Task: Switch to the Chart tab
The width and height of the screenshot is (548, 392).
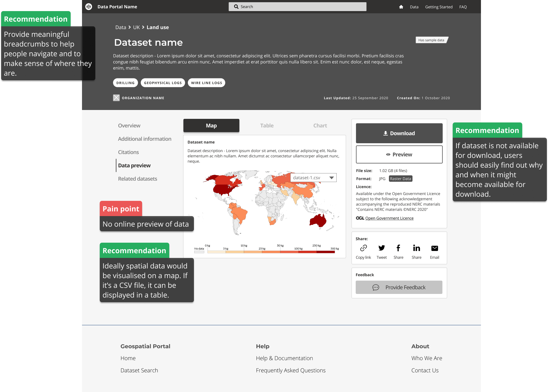Action: point(320,125)
